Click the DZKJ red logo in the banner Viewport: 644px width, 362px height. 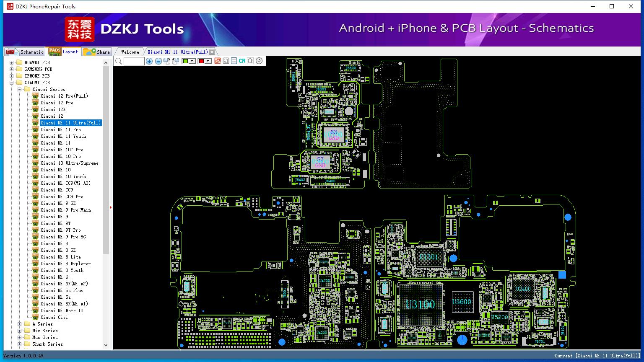80,29
